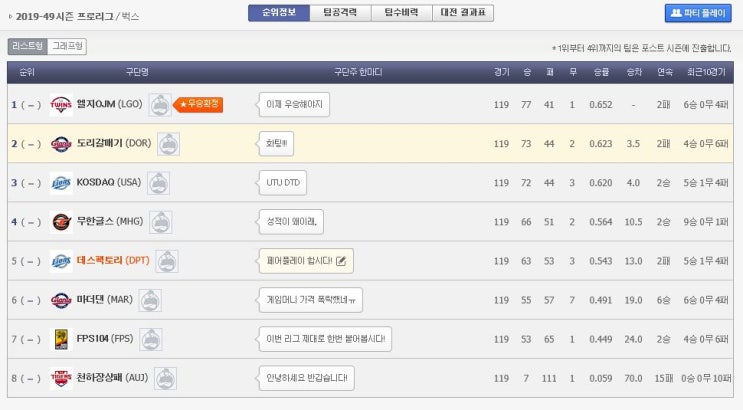Click win rate 0.652 for 엘지OJM
The height and width of the screenshot is (410, 743).
coord(601,105)
